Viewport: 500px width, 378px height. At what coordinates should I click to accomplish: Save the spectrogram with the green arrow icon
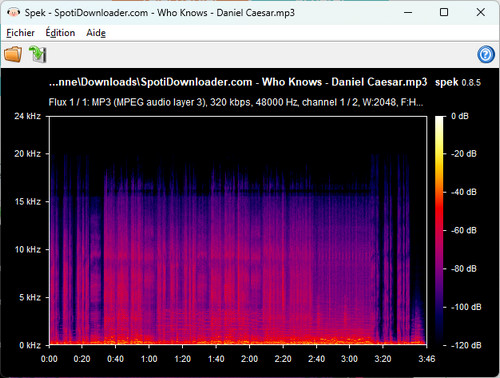[x=38, y=54]
